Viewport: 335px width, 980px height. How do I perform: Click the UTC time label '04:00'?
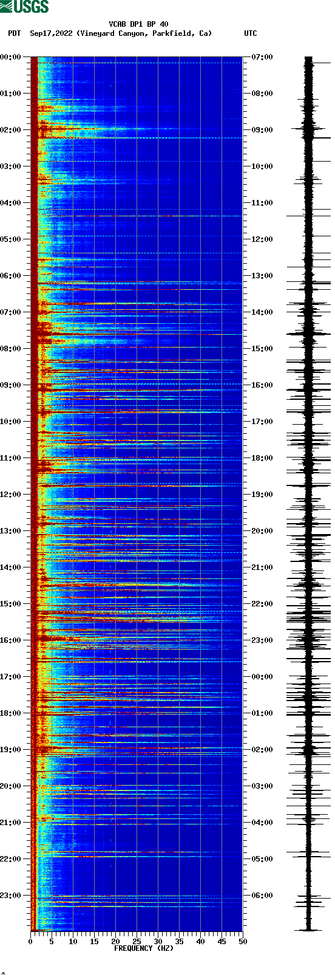tap(262, 823)
